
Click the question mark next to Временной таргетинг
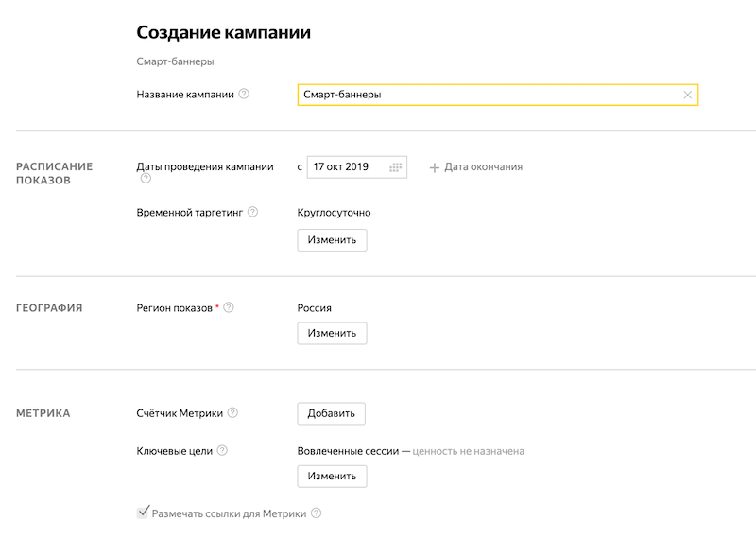click(x=252, y=213)
